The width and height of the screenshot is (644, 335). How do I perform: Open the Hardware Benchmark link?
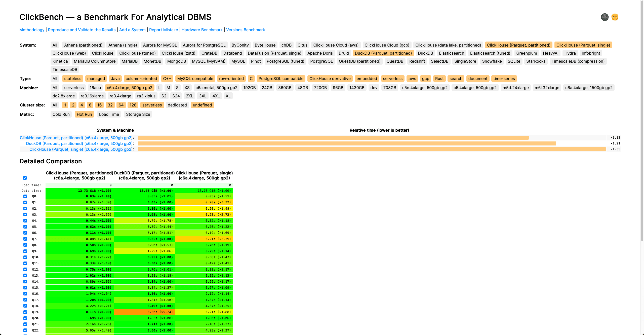[202, 30]
